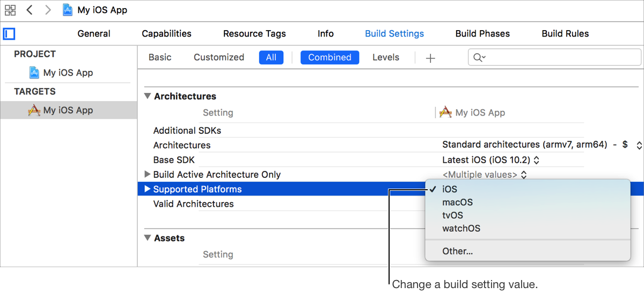Click the search magnifier icon
The height and width of the screenshot is (294, 644).
pos(479,58)
